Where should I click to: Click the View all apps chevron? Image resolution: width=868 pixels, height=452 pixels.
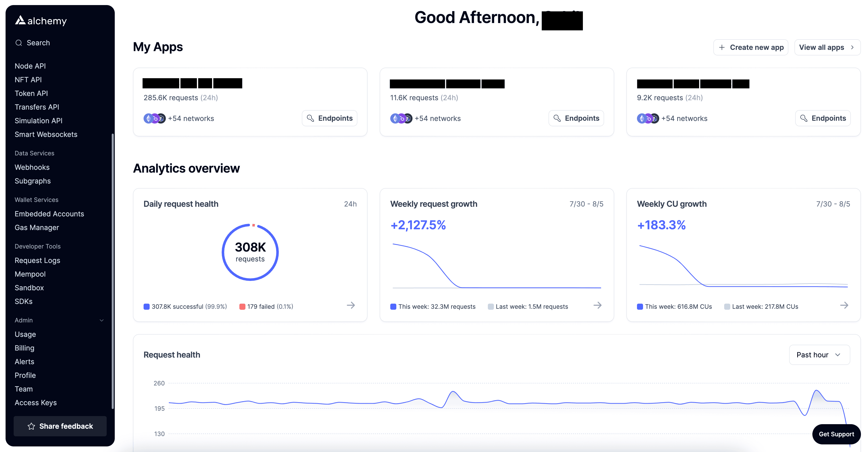pyautogui.click(x=852, y=48)
